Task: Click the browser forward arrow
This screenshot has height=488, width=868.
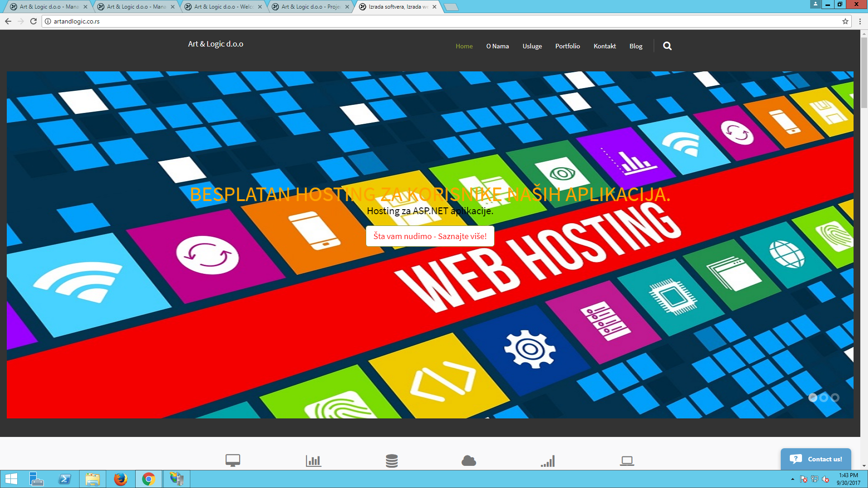Action: (x=21, y=21)
